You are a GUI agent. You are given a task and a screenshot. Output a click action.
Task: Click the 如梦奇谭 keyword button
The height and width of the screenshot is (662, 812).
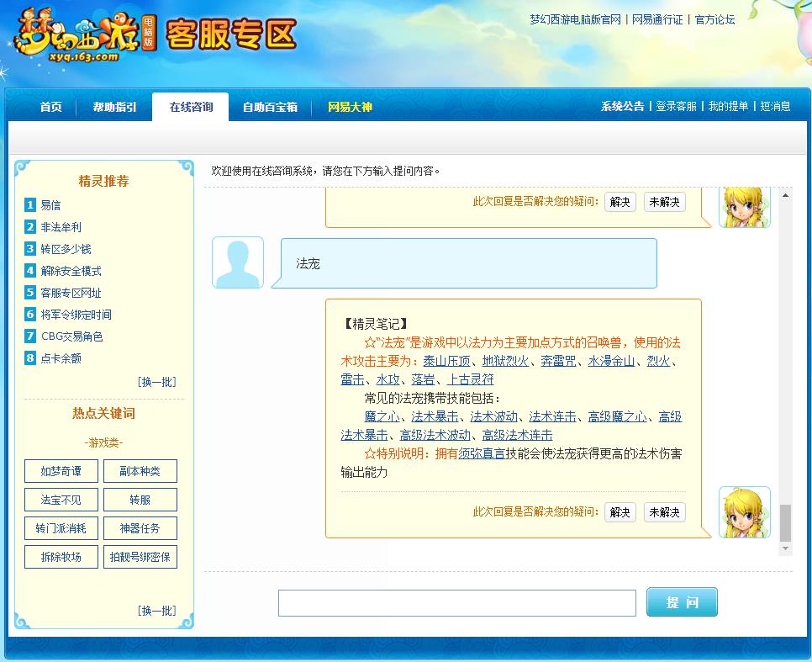pos(61,471)
